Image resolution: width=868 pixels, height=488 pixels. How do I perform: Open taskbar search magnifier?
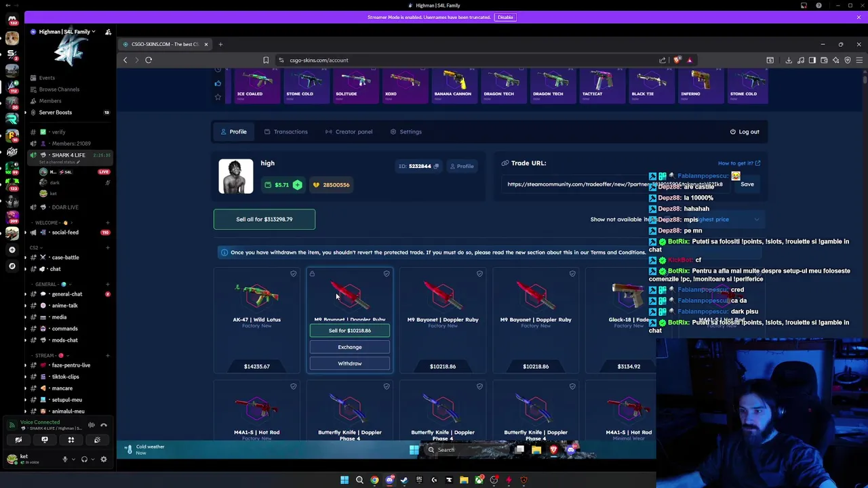pyautogui.click(x=359, y=480)
